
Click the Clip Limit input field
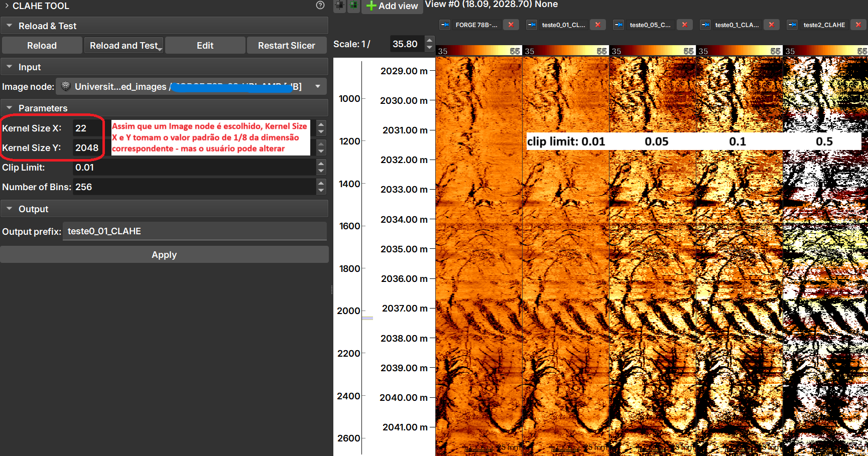coord(193,168)
